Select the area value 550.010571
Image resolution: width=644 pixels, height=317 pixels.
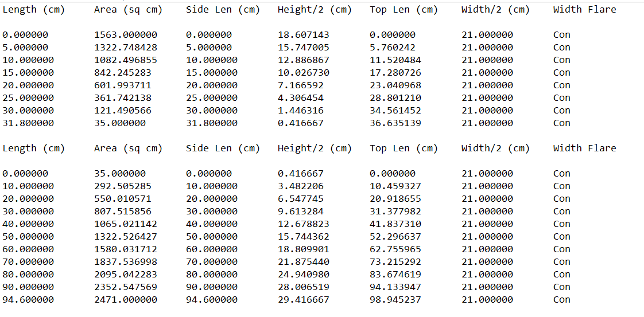tap(122, 199)
